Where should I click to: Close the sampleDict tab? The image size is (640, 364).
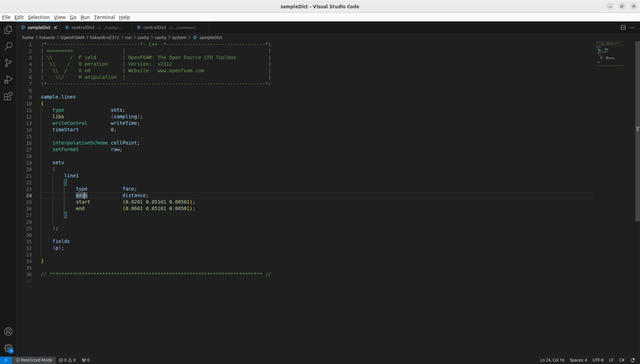click(55, 28)
